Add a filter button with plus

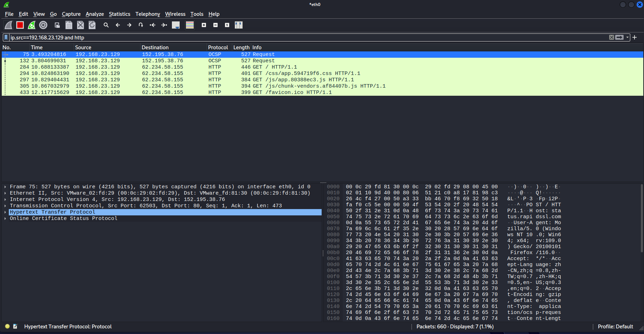635,37
